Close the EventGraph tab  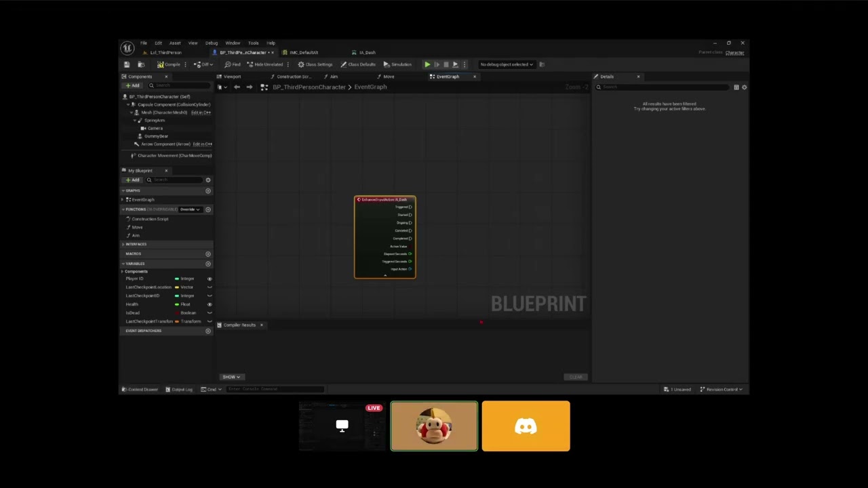(x=475, y=77)
